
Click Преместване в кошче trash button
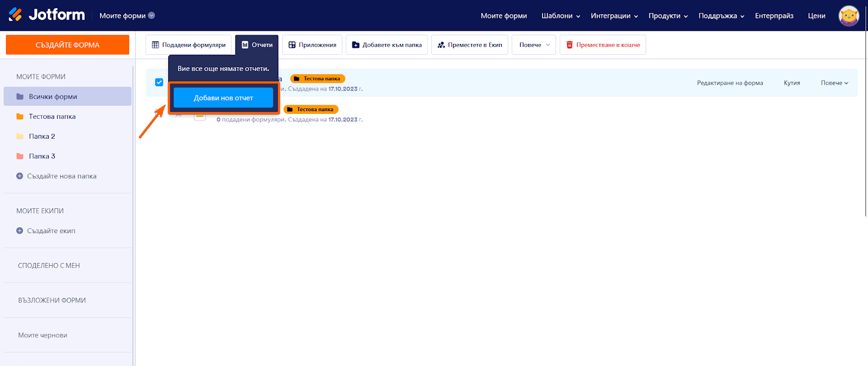[603, 45]
